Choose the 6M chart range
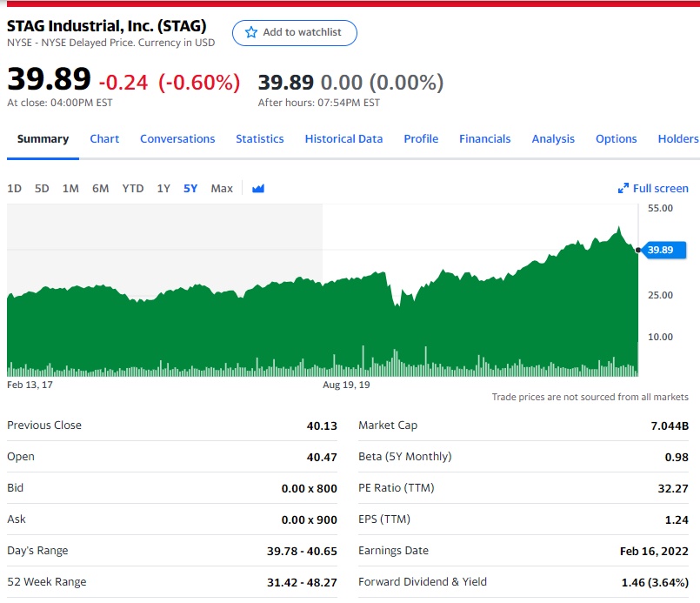This screenshot has width=700, height=603. point(101,189)
